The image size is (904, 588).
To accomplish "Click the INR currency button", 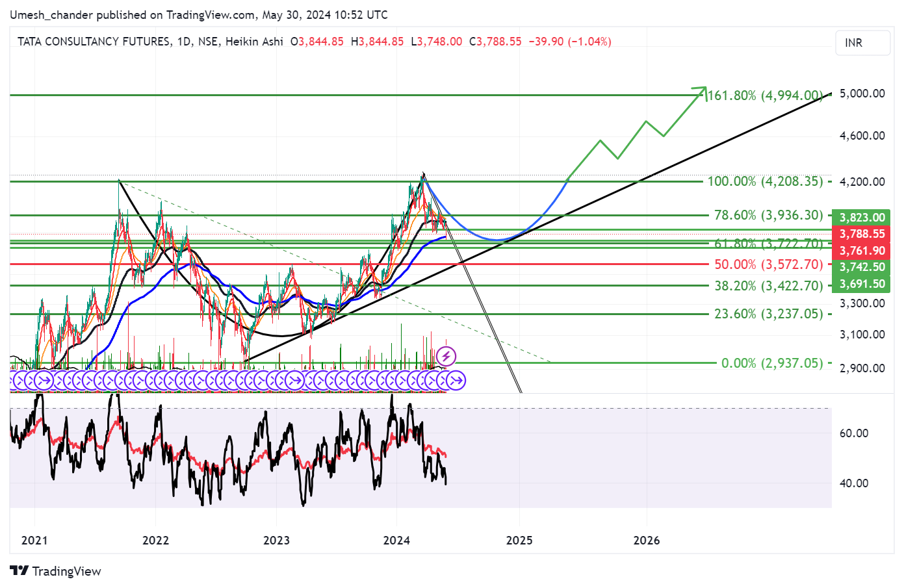I will coord(862,43).
